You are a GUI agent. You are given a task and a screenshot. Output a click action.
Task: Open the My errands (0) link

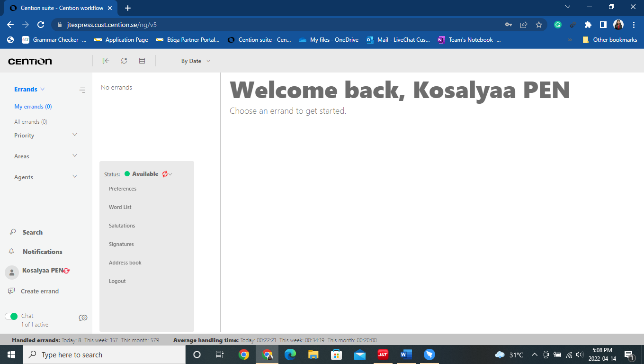click(x=33, y=107)
